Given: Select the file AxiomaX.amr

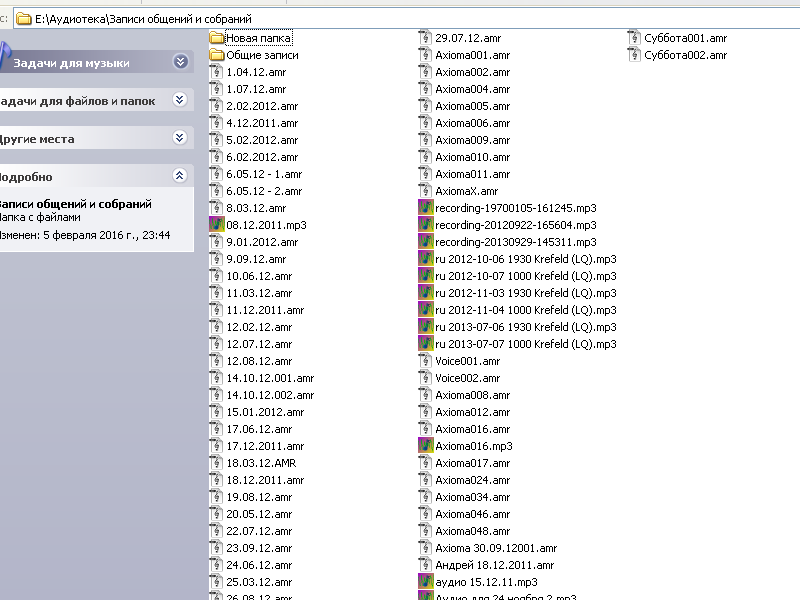Looking at the screenshot, I should pos(466,191).
